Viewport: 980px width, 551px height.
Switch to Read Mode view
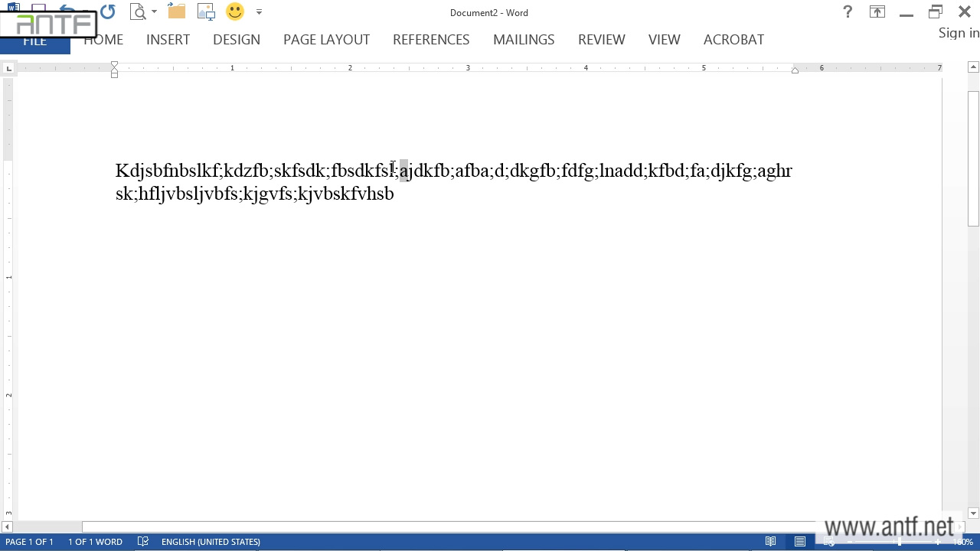[771, 542]
